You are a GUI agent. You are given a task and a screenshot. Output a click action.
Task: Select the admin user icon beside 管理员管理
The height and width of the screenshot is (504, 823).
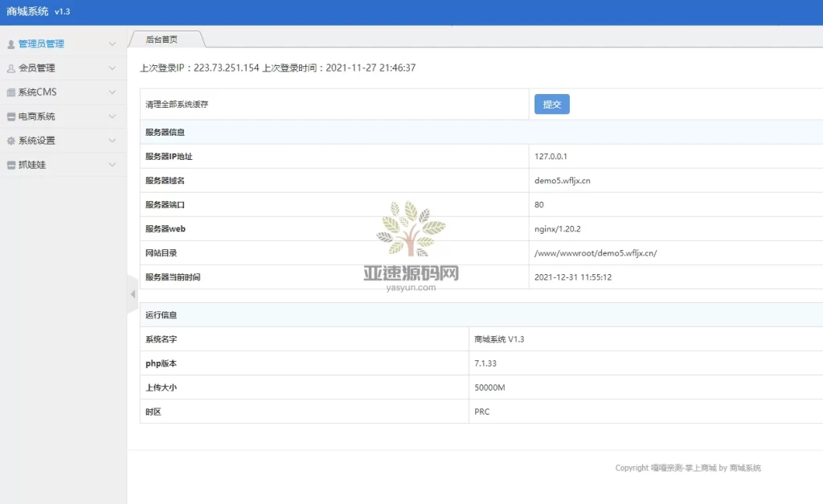tap(10, 44)
